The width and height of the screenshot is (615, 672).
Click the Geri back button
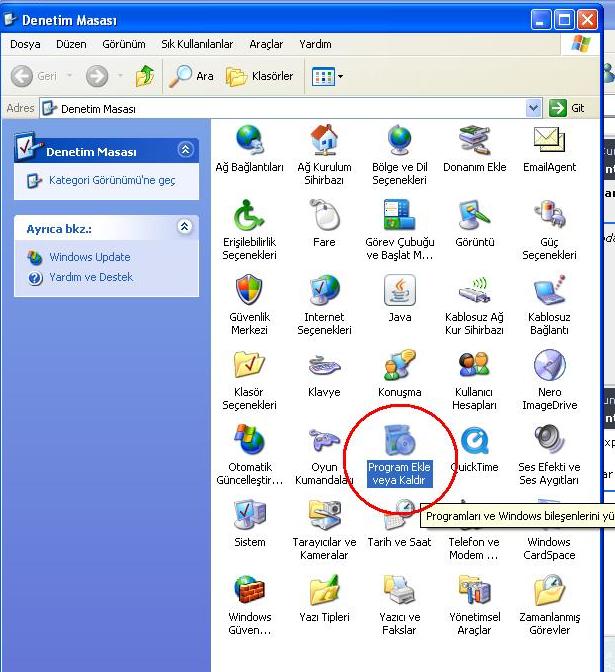[x=33, y=76]
